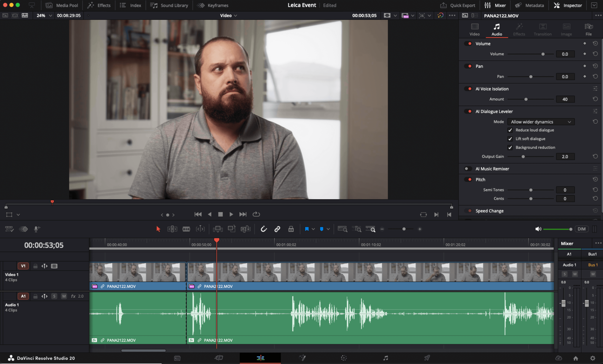
Task: Open the Fairlight page music note
Action: 385,358
